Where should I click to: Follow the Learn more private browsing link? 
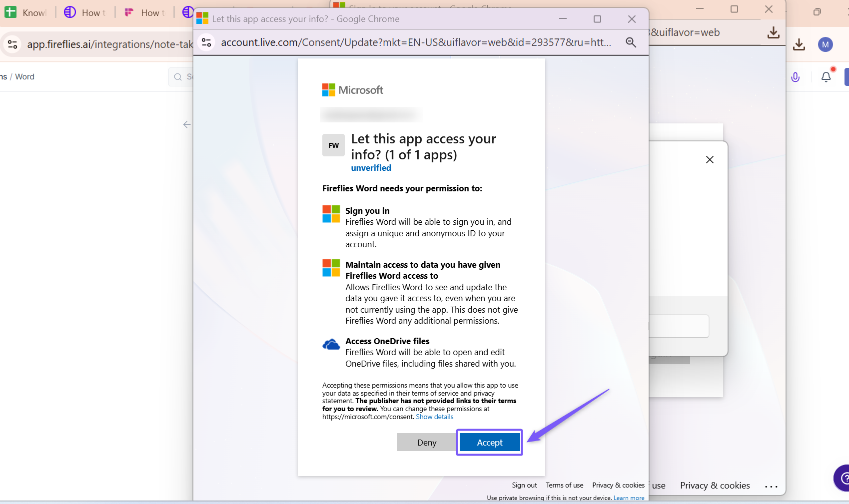click(x=629, y=498)
